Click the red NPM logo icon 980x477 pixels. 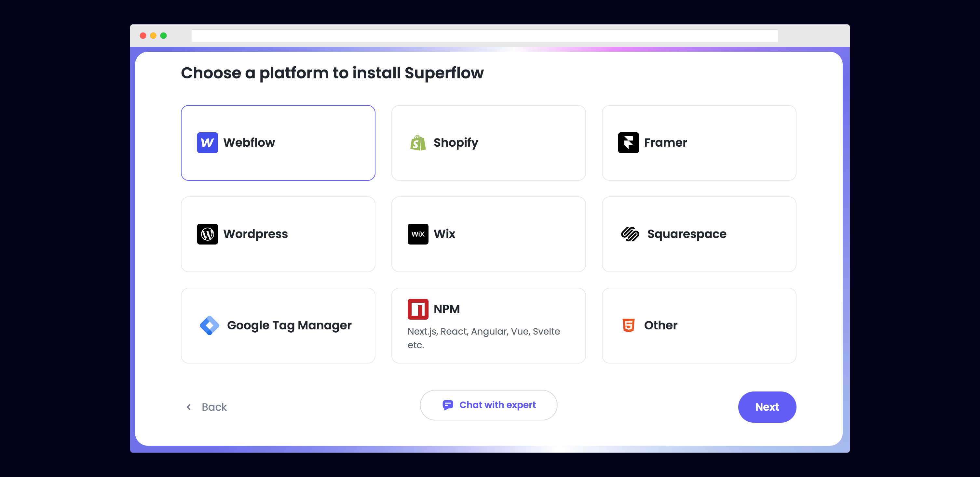(418, 309)
